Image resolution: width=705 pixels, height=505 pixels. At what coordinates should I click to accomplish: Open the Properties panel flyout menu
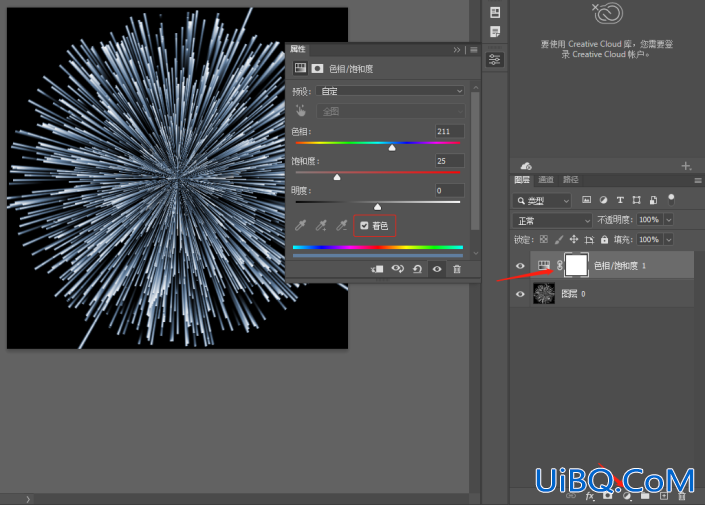(x=474, y=49)
